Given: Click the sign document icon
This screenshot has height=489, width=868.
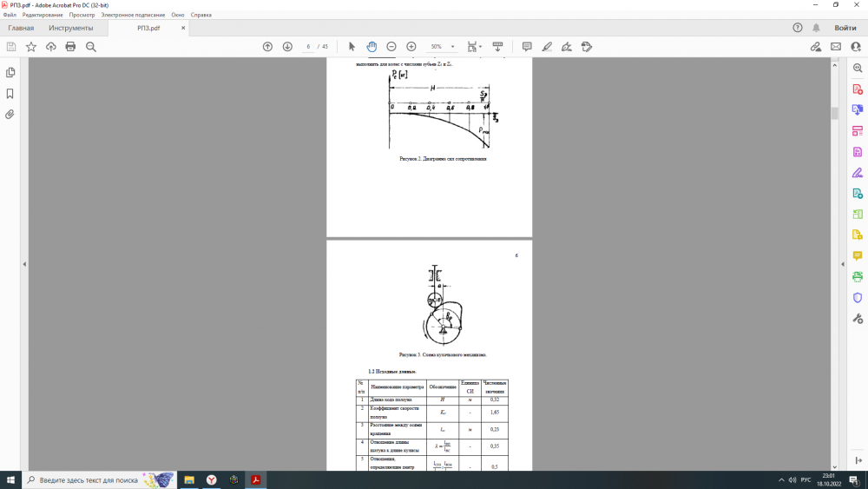Looking at the screenshot, I should click(x=567, y=47).
